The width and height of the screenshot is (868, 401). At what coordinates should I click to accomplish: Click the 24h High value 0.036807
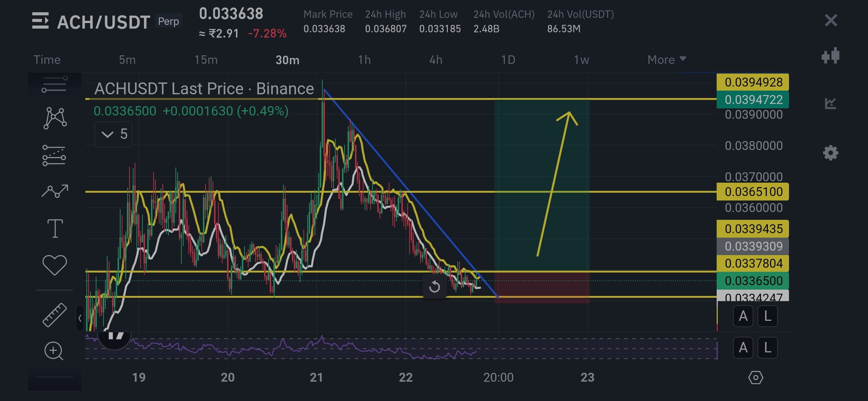coord(386,29)
